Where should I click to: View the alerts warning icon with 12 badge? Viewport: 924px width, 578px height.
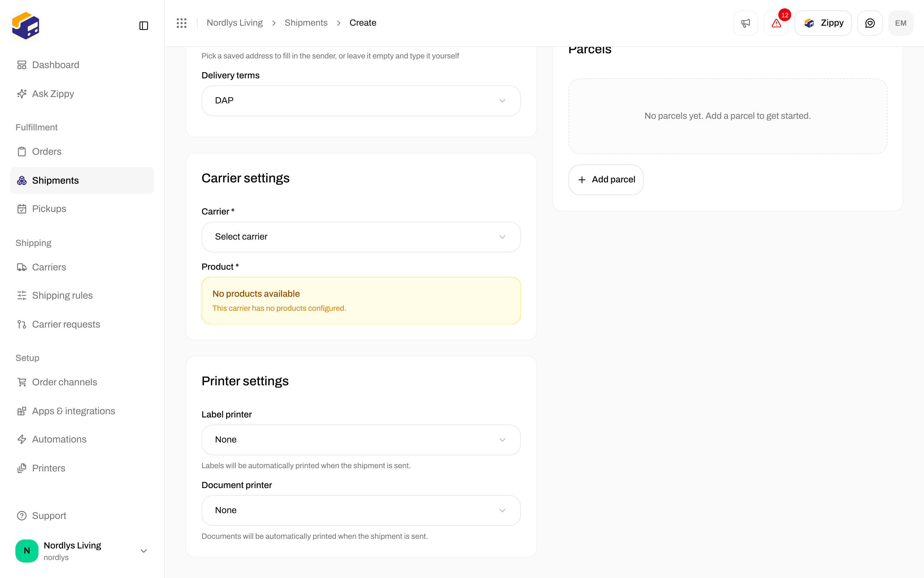(776, 23)
